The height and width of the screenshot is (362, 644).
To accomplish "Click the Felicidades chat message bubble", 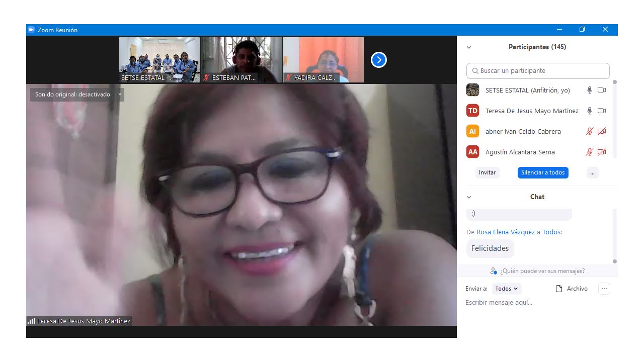I will pos(490,248).
